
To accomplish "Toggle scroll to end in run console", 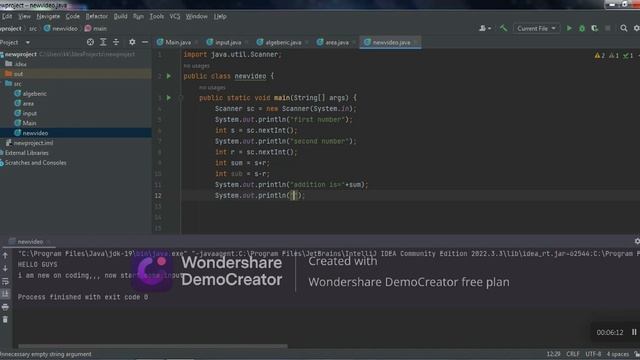I will click(5, 294).
